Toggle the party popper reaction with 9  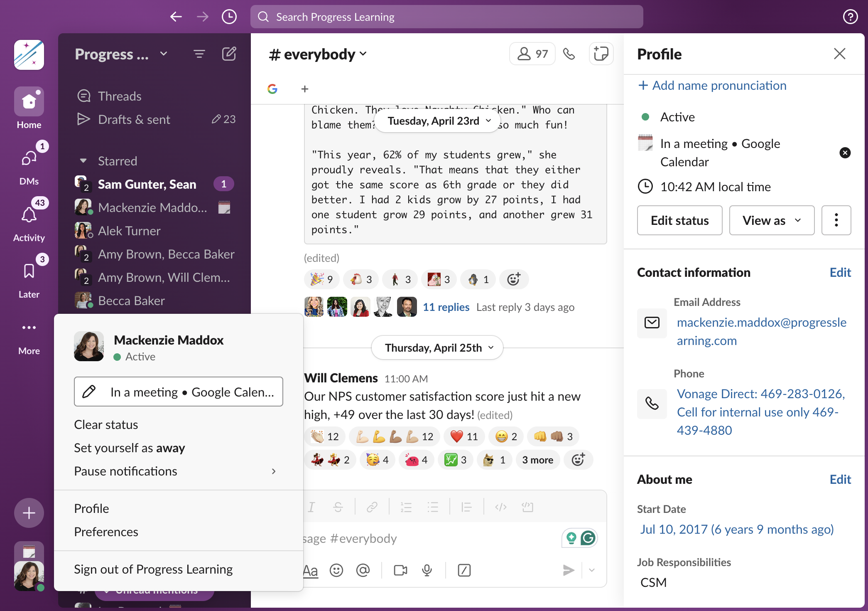(x=322, y=279)
